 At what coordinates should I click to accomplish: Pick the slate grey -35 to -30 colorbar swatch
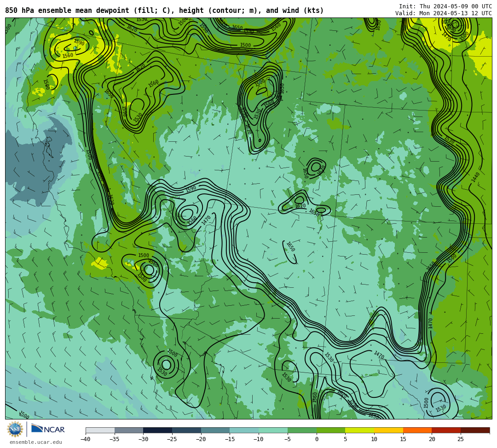[129, 430]
